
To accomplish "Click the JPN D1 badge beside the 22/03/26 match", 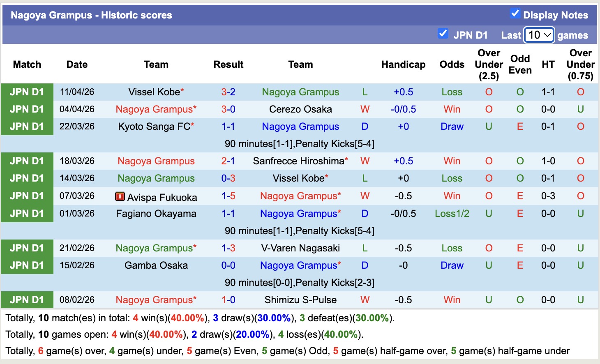I will [x=27, y=127].
